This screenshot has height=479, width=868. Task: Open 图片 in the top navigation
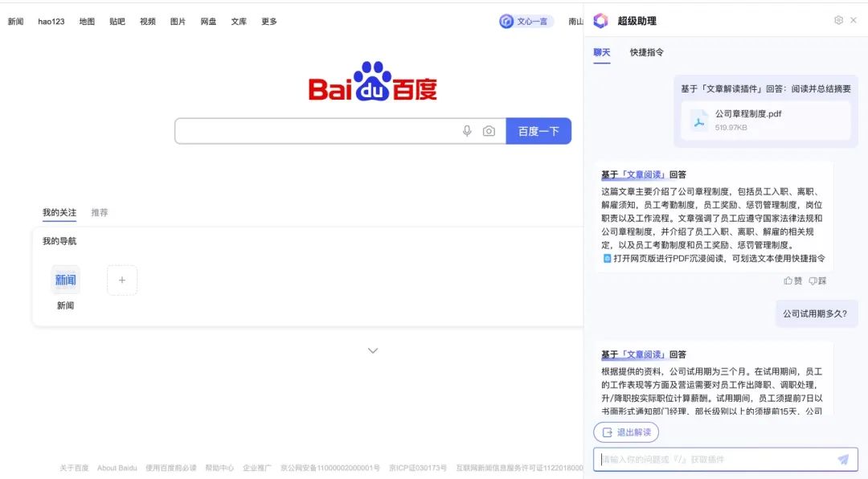point(178,22)
